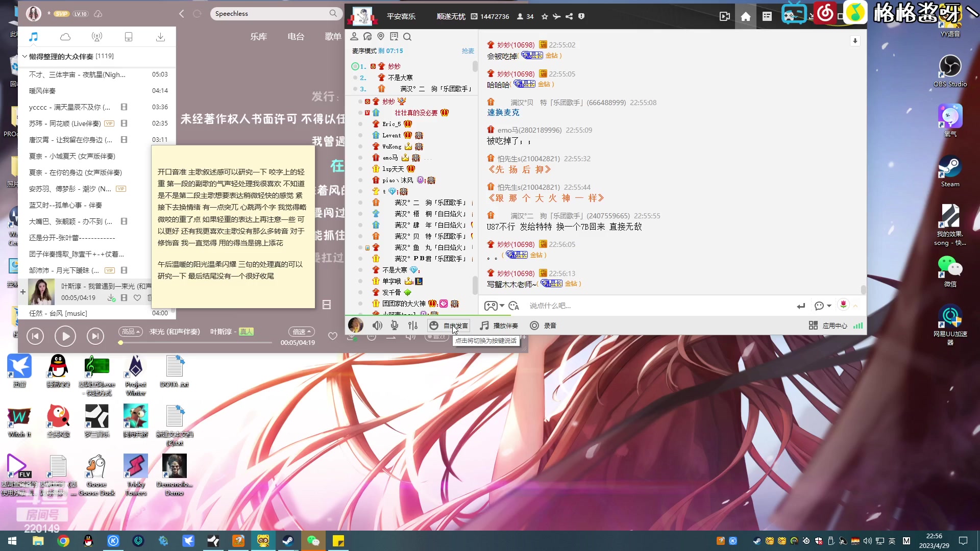Open the 倍速 playback speed dropdown
The image size is (980, 551).
pyautogui.click(x=301, y=332)
